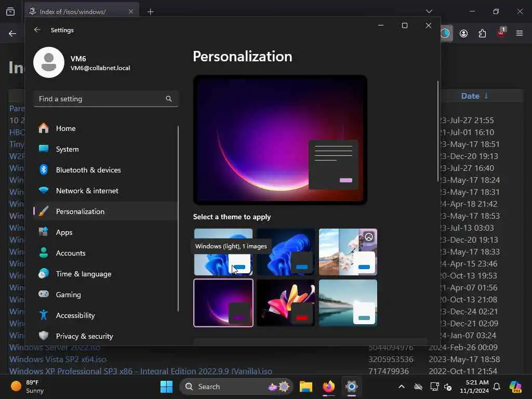
Task: Open Time & language settings
Action: (105, 274)
